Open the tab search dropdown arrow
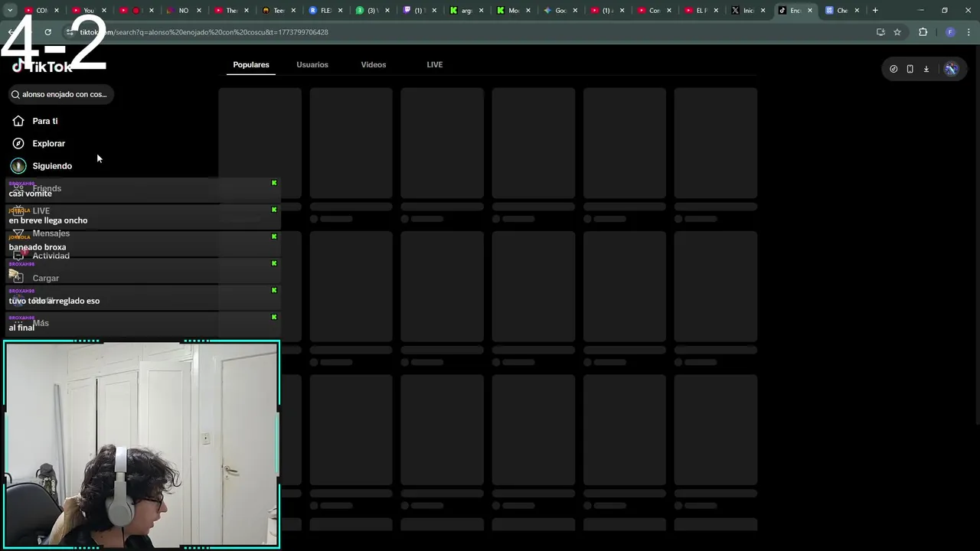 coord(10,11)
